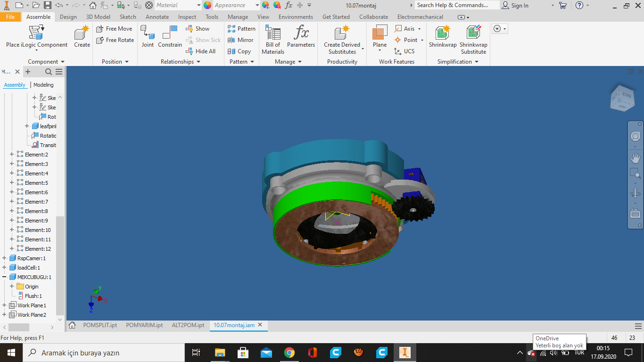This screenshot has height=362, width=644.
Task: Select the Mirror tool in Pattern group
Action: pos(241,40)
